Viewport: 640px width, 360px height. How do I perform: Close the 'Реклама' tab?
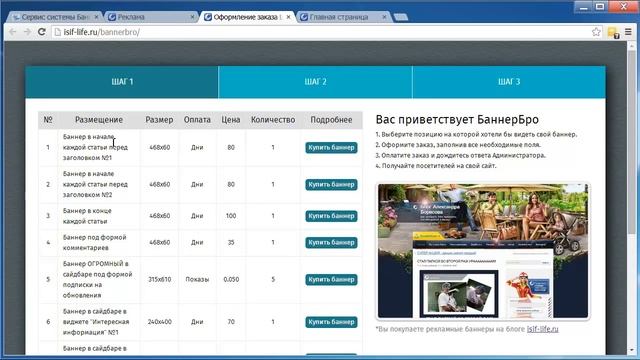point(192,17)
